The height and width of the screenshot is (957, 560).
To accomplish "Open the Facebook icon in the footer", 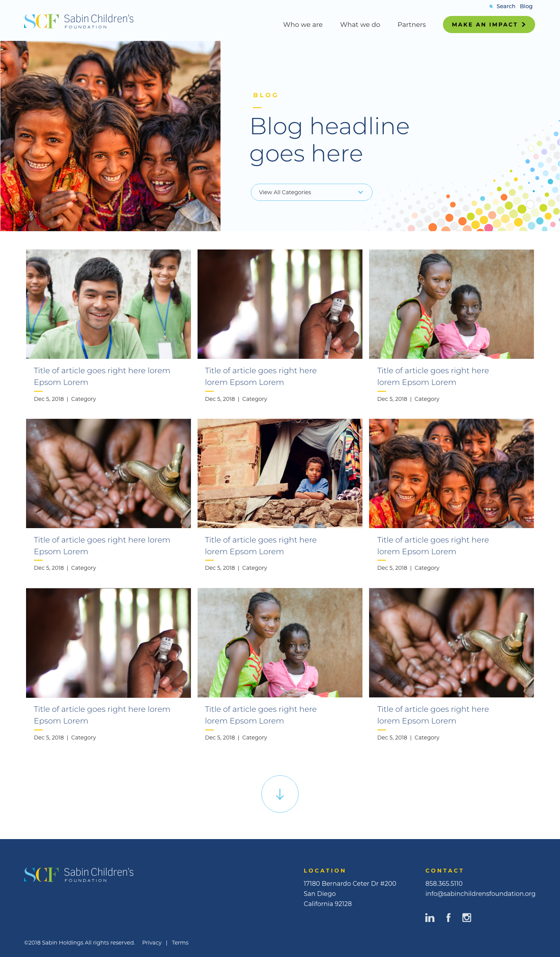I will (x=448, y=918).
